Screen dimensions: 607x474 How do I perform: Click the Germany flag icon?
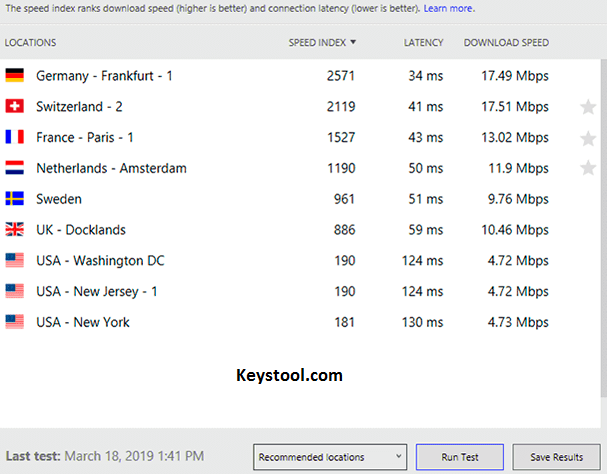(x=15, y=76)
